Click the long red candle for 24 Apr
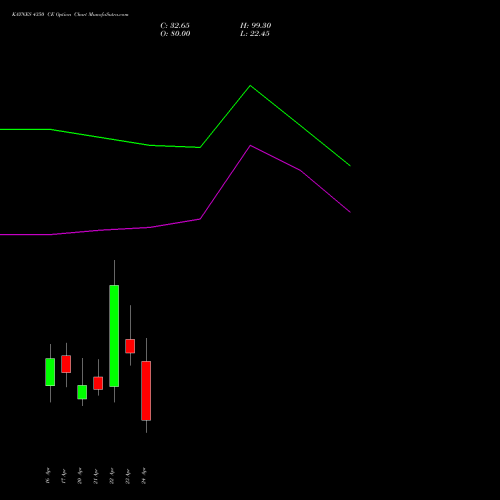The width and height of the screenshot is (500, 500). [146, 391]
